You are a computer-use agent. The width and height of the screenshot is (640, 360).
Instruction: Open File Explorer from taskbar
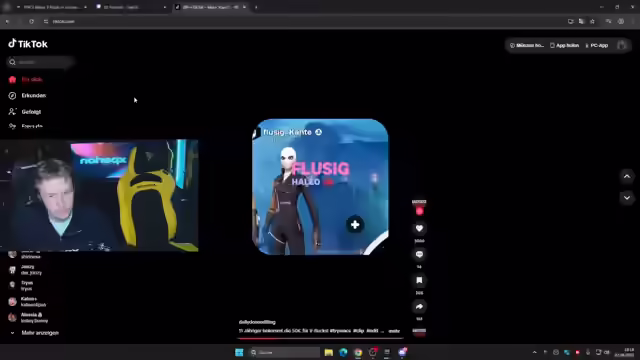[x=329, y=352]
